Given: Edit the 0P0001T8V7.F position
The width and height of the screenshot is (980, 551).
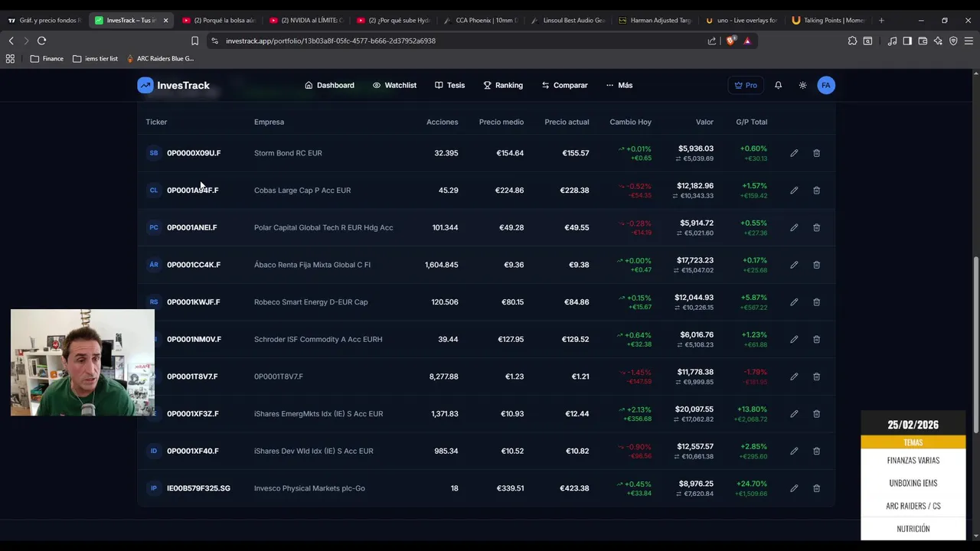Looking at the screenshot, I should point(794,377).
